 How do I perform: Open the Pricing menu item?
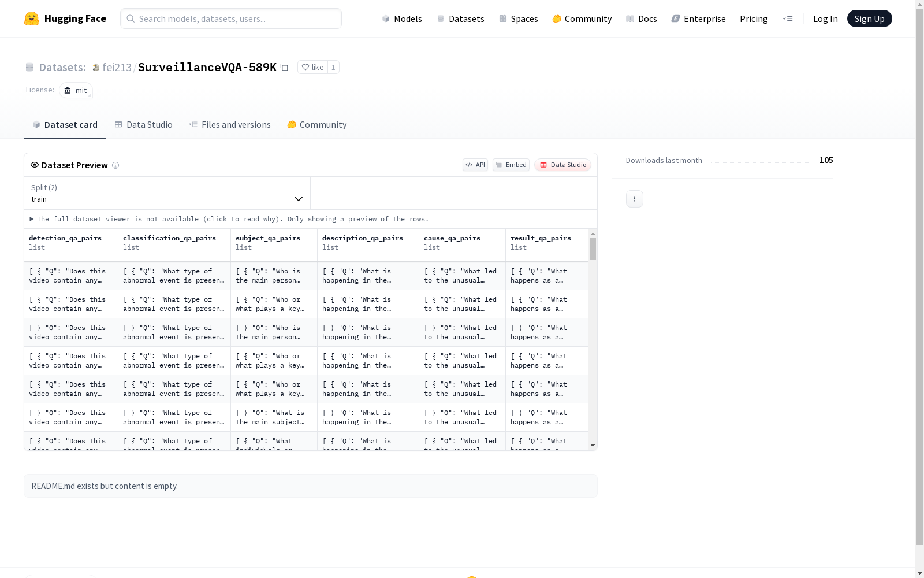point(754,18)
